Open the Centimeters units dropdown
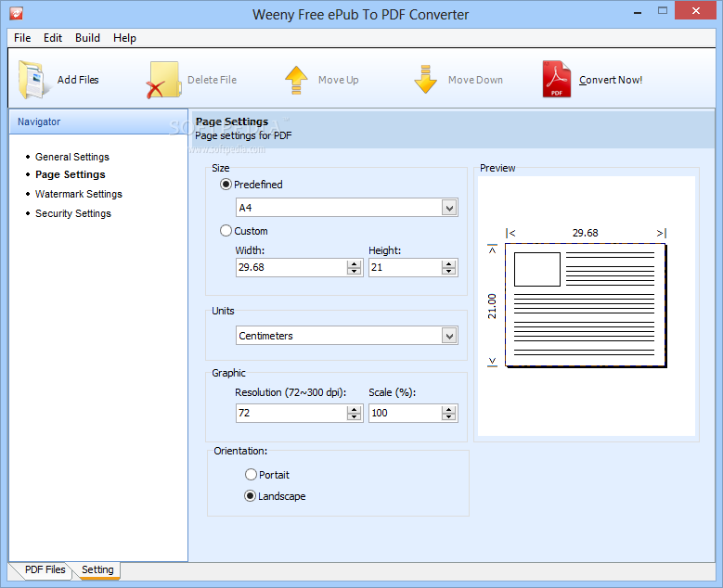 point(449,336)
